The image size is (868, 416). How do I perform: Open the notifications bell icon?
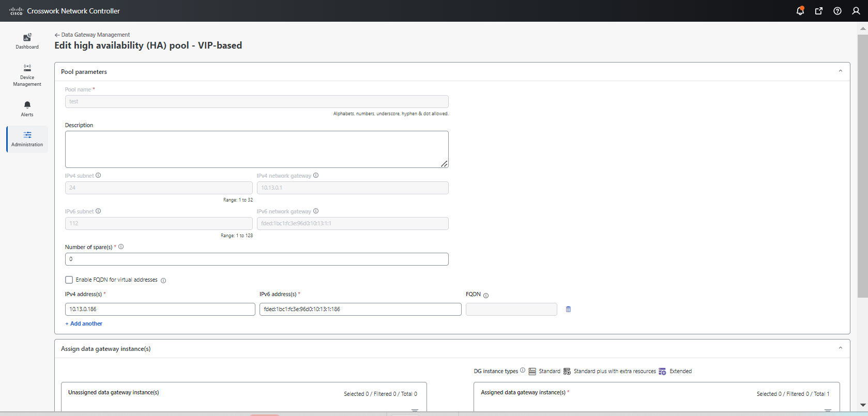(800, 11)
